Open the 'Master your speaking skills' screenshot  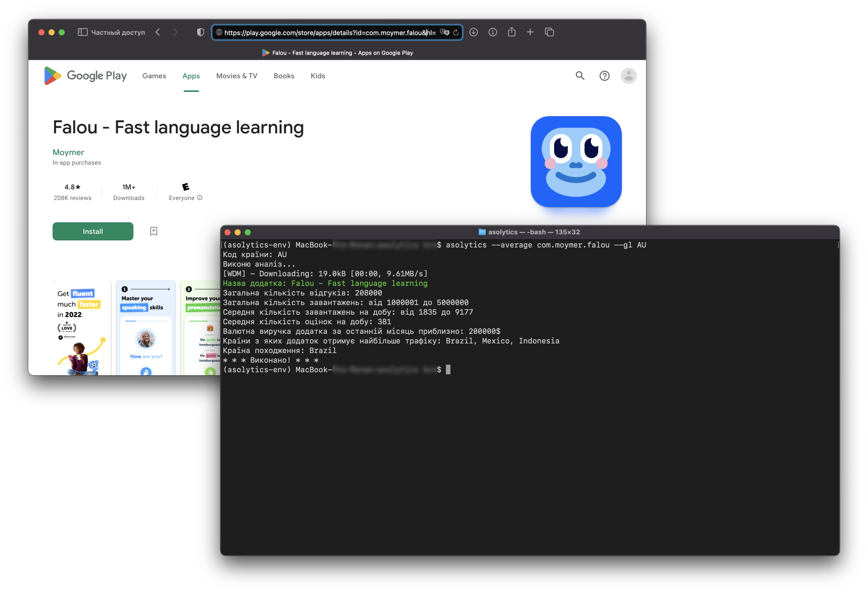pyautogui.click(x=146, y=328)
